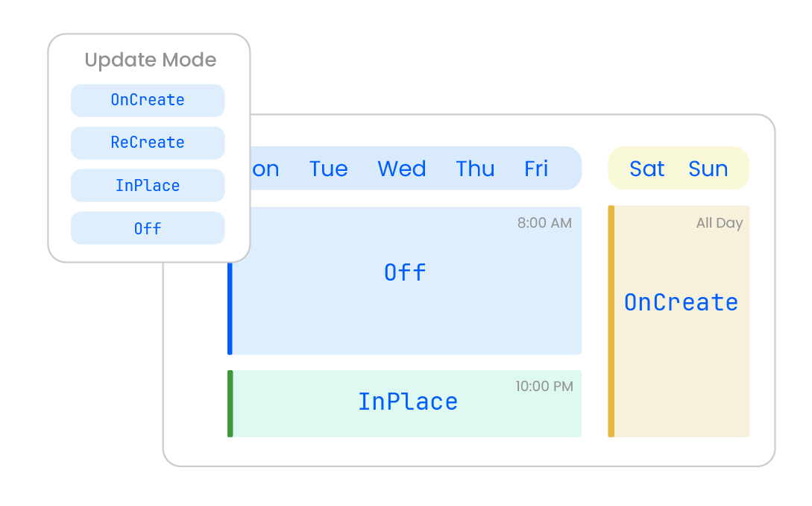Click the Sat weekend header
This screenshot has width=812, height=506.
[646, 169]
